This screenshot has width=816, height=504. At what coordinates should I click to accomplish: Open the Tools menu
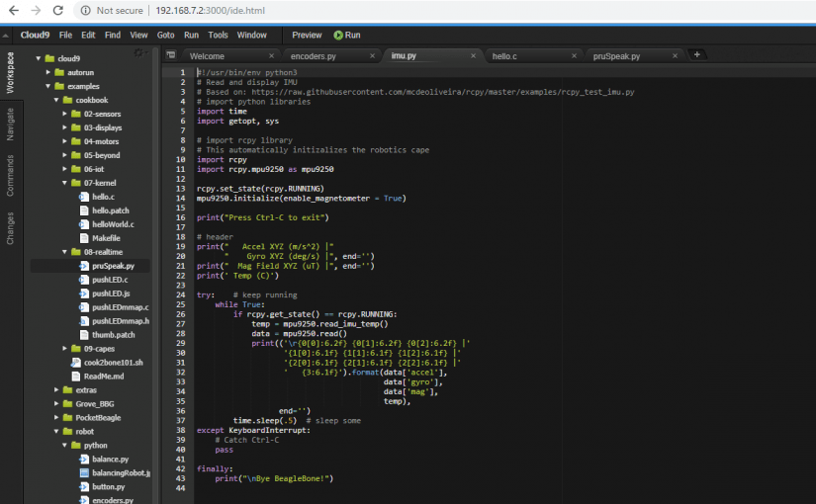click(218, 35)
